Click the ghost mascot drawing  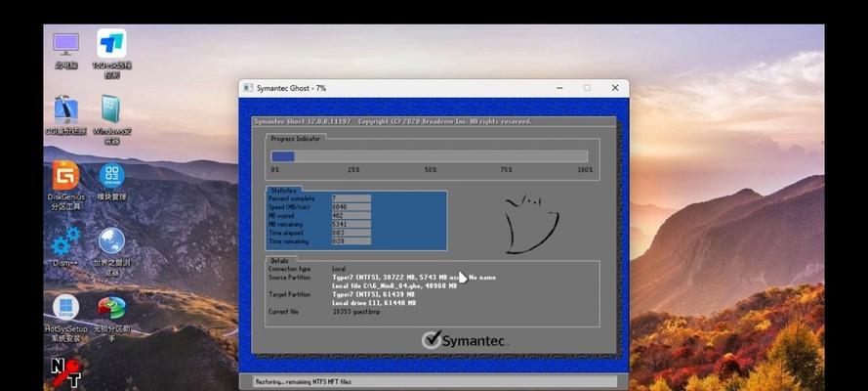[530, 225]
